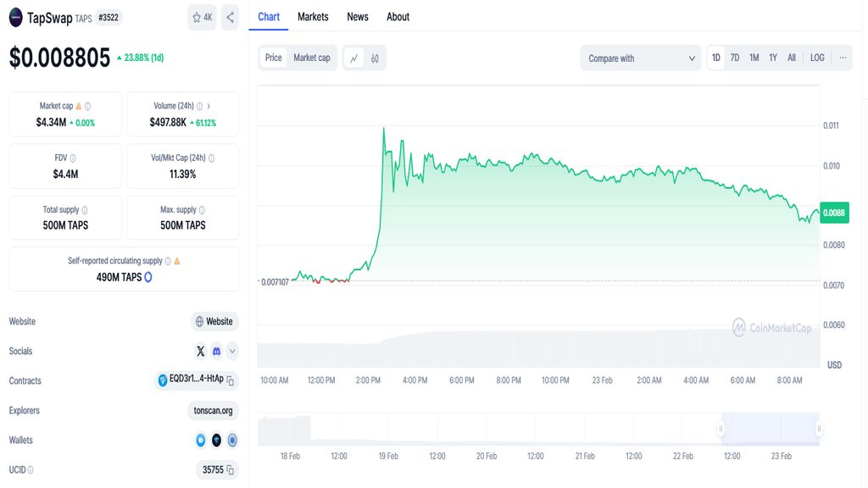Switch to line chart view
The width and height of the screenshot is (868, 488).
point(354,58)
